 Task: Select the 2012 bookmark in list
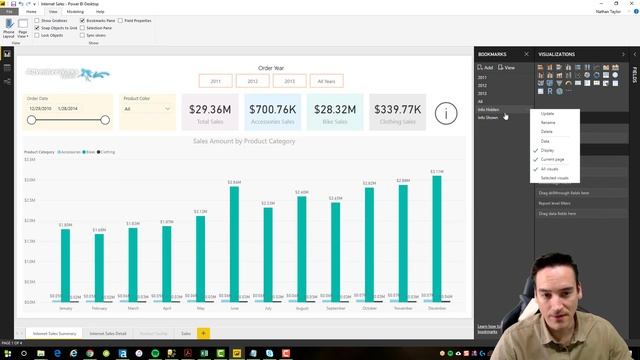tap(482, 85)
